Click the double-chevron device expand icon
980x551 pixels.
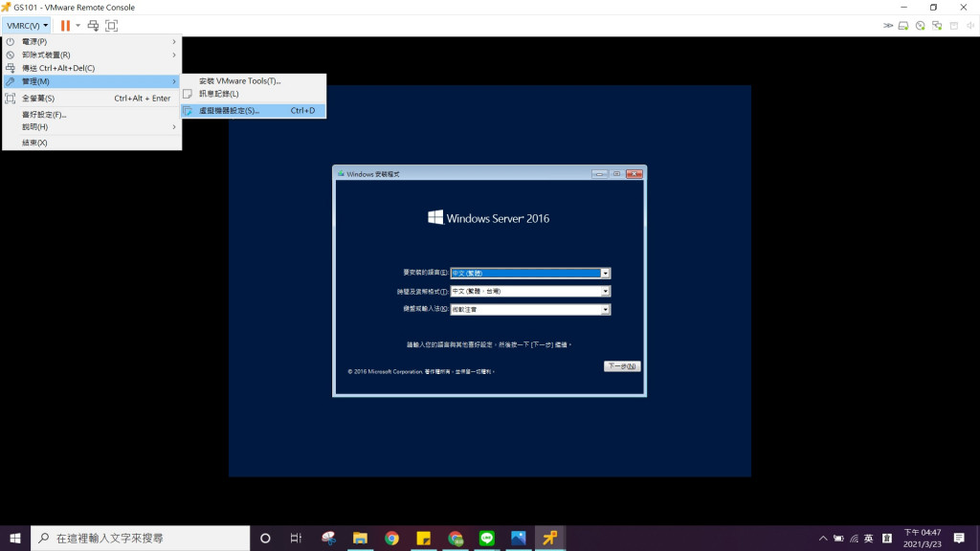pos(887,26)
